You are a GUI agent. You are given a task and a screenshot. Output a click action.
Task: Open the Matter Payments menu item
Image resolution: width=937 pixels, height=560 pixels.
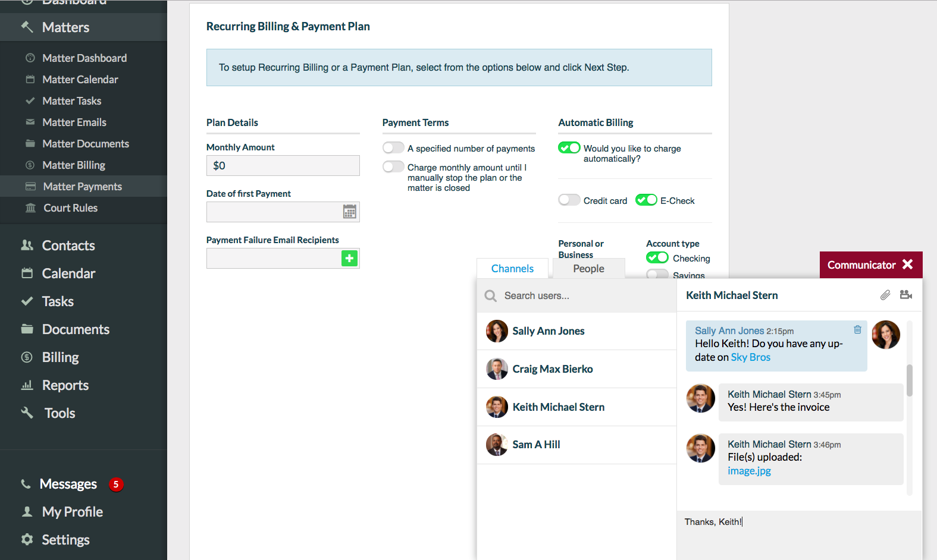pos(82,187)
